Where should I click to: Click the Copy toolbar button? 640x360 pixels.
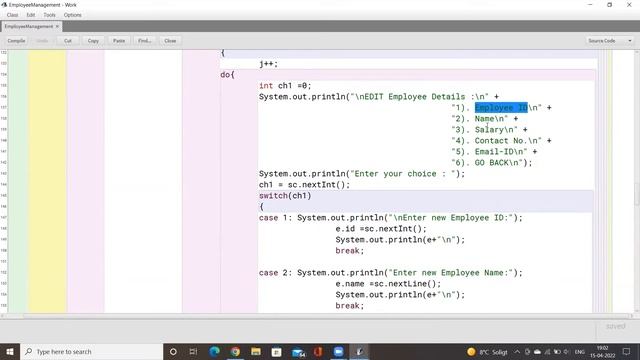click(x=93, y=41)
